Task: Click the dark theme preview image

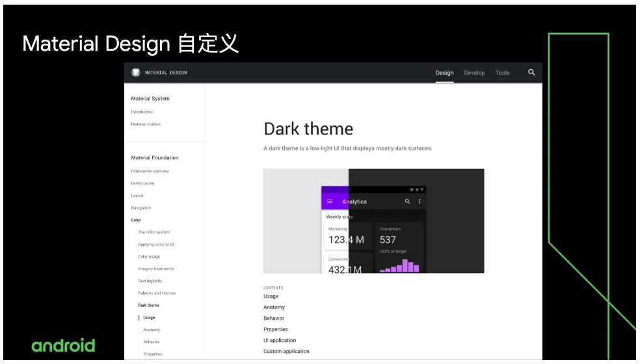Action: tap(374, 221)
